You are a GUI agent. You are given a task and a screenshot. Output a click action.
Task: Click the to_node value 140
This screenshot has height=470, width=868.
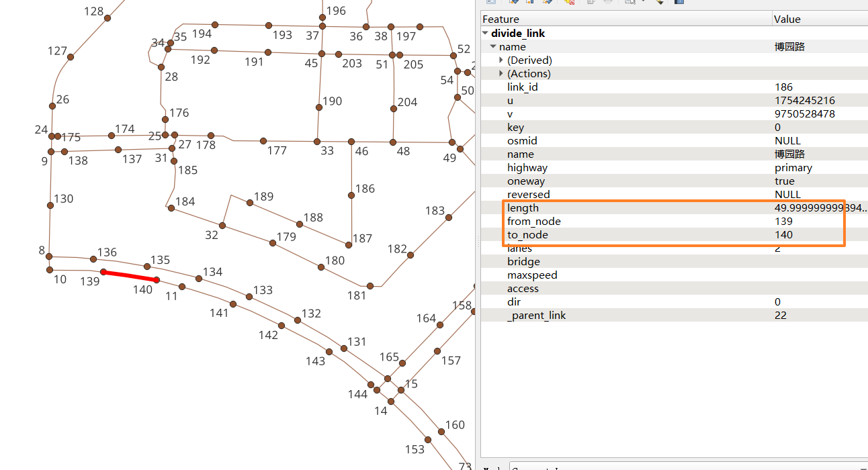click(x=783, y=234)
